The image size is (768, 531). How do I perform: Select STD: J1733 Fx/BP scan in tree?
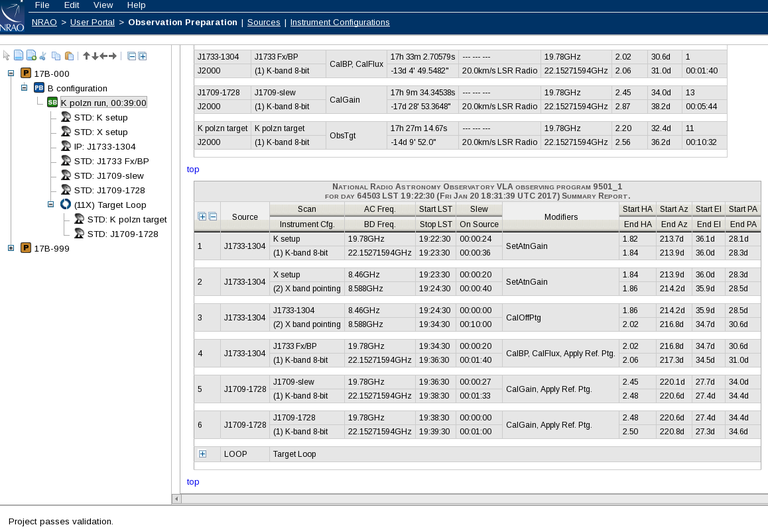point(111,161)
